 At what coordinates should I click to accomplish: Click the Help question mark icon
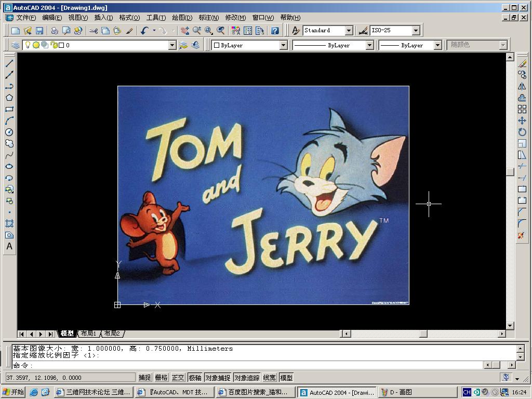[275, 31]
